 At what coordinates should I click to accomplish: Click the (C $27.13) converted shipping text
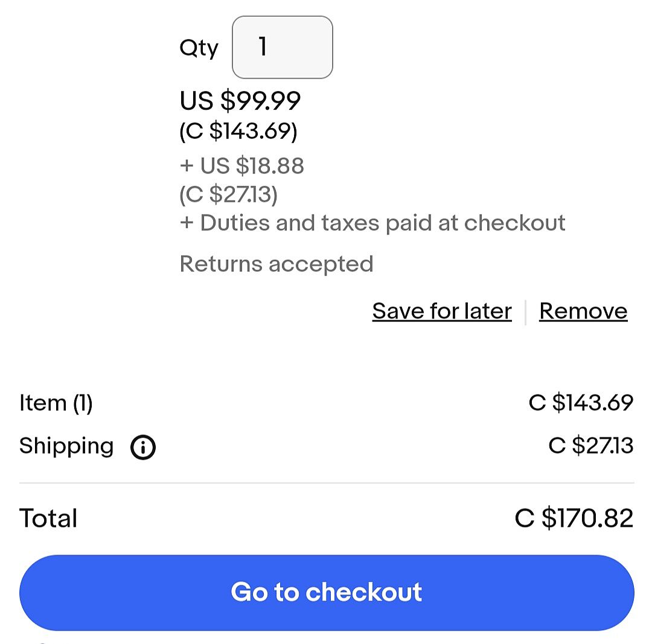[229, 195]
